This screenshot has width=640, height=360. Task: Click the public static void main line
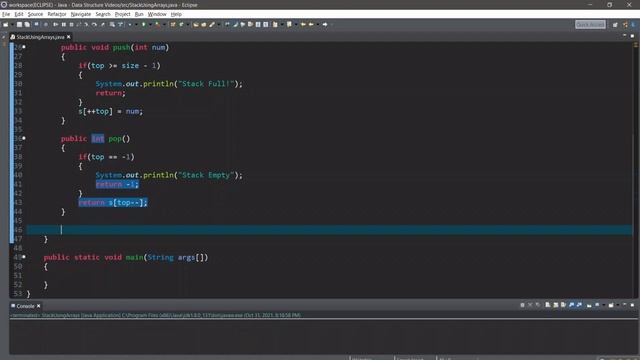[126, 257]
